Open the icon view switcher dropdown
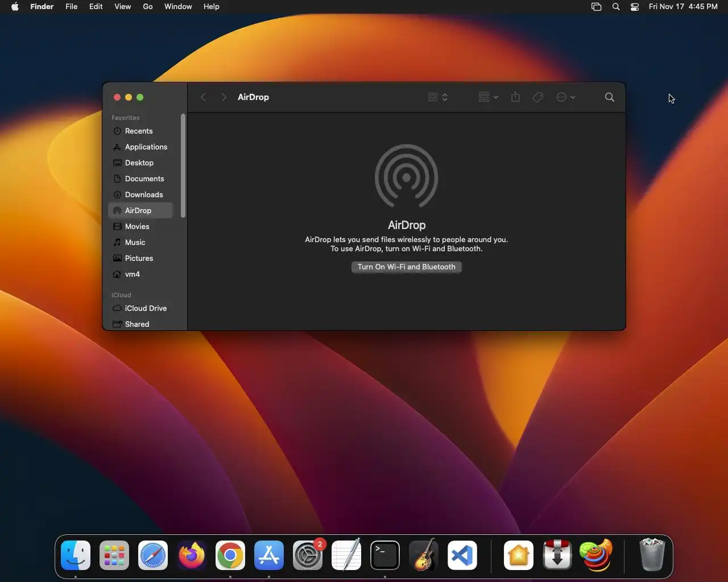728x582 pixels. pos(438,97)
